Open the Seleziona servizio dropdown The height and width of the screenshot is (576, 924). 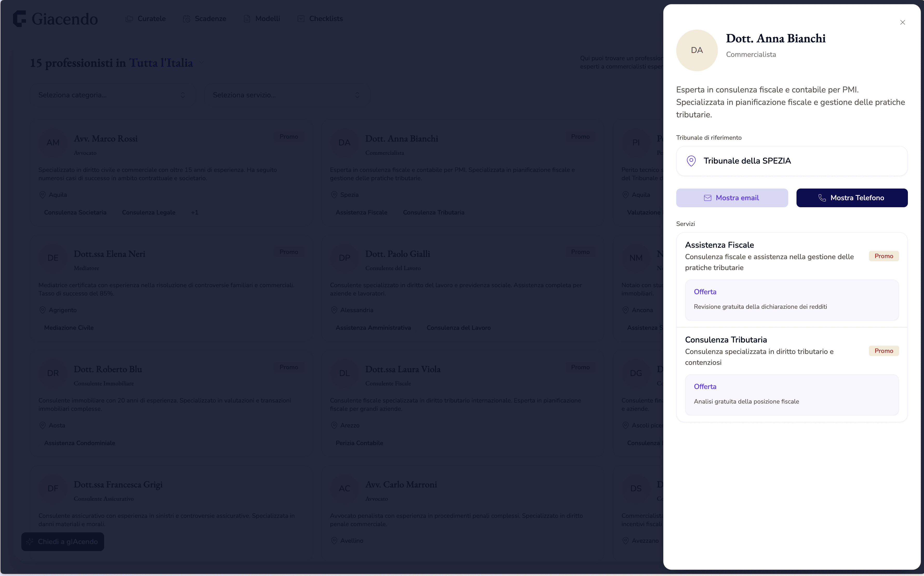(286, 95)
